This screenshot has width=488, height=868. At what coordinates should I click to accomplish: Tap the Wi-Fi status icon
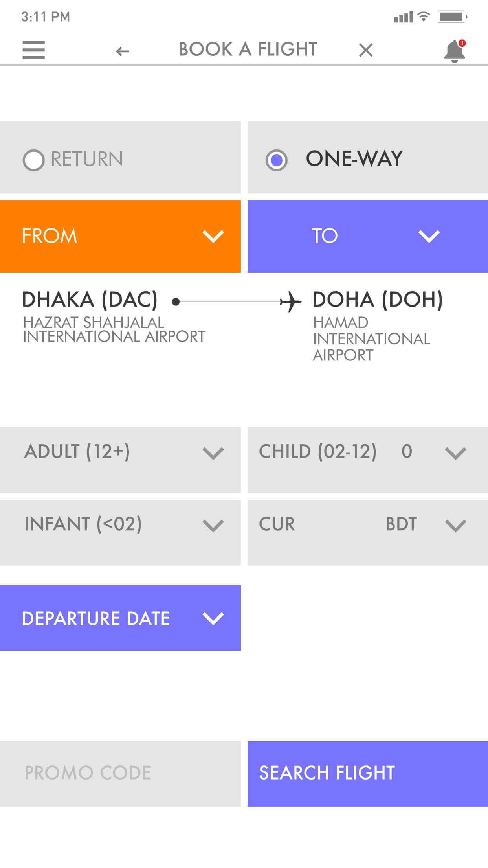pos(423,17)
